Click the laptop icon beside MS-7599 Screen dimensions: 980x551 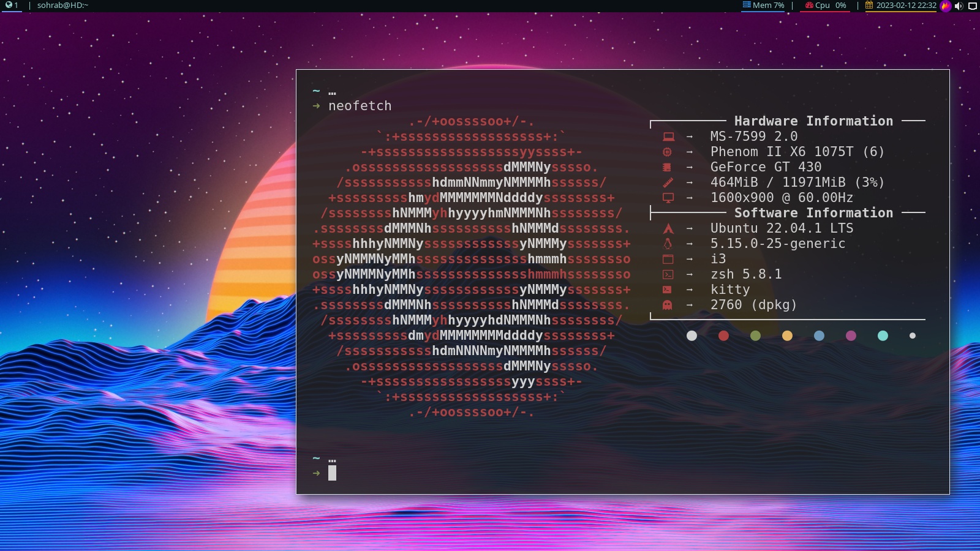tap(668, 137)
